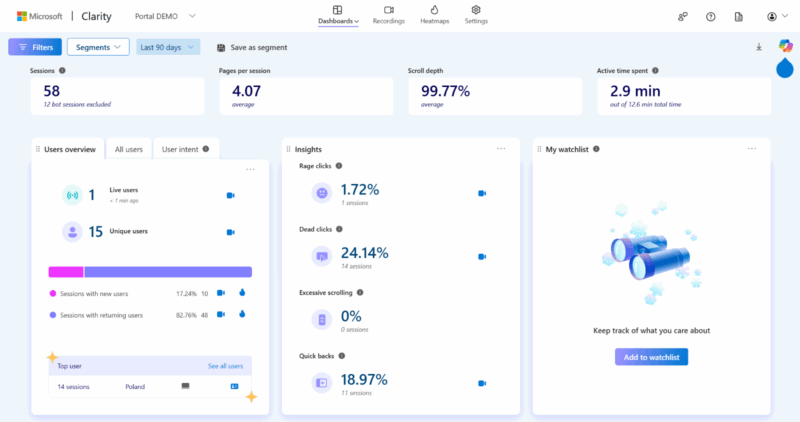Screen dimensions: 800x422
Task: Open heatmap for sessions with new users
Action: (x=241, y=293)
